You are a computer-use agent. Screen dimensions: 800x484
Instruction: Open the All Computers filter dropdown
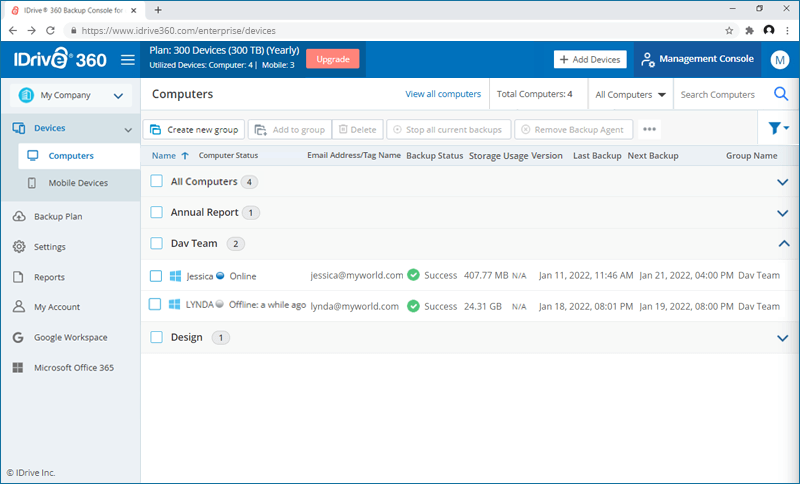coord(630,94)
